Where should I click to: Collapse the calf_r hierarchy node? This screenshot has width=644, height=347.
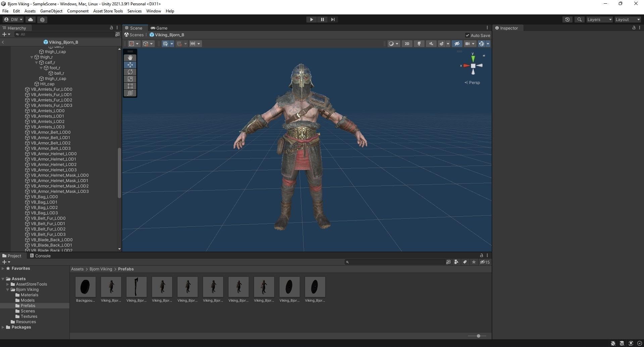(x=37, y=62)
